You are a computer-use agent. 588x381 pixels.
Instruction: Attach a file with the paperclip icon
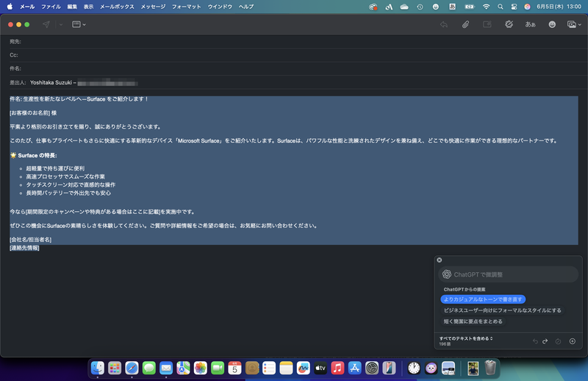(465, 24)
